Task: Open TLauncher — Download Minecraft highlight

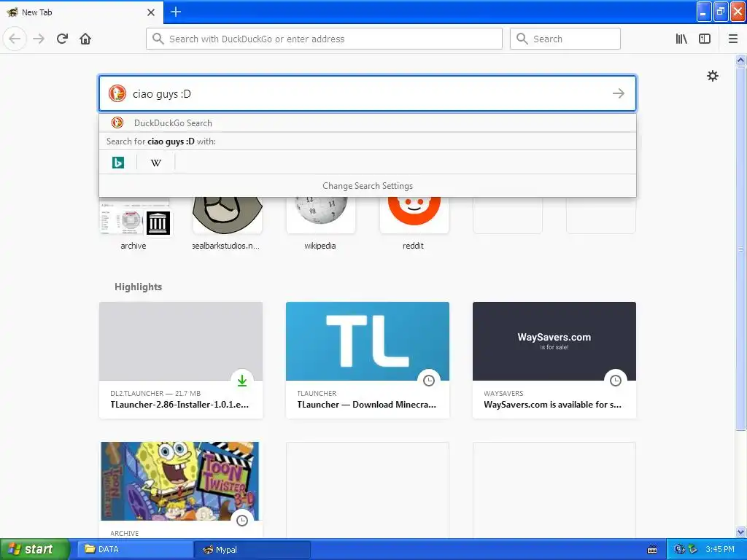Action: (x=368, y=360)
